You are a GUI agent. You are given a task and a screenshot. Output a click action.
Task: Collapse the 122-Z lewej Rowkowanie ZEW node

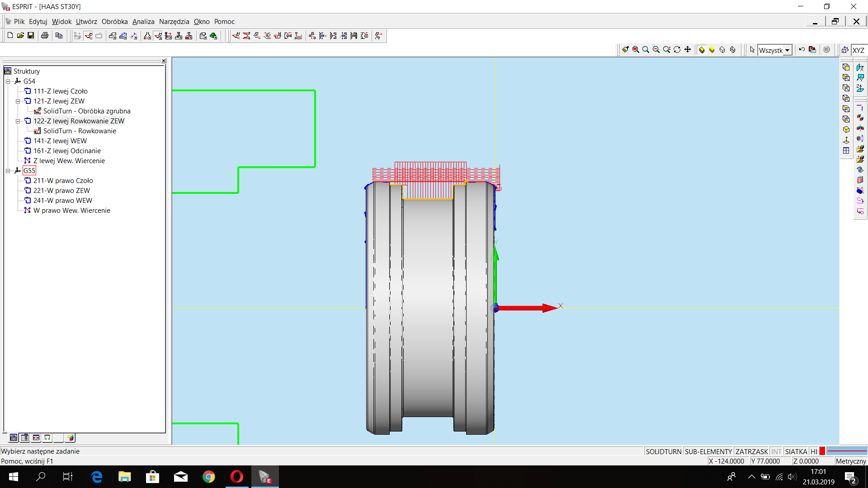pyautogui.click(x=18, y=121)
